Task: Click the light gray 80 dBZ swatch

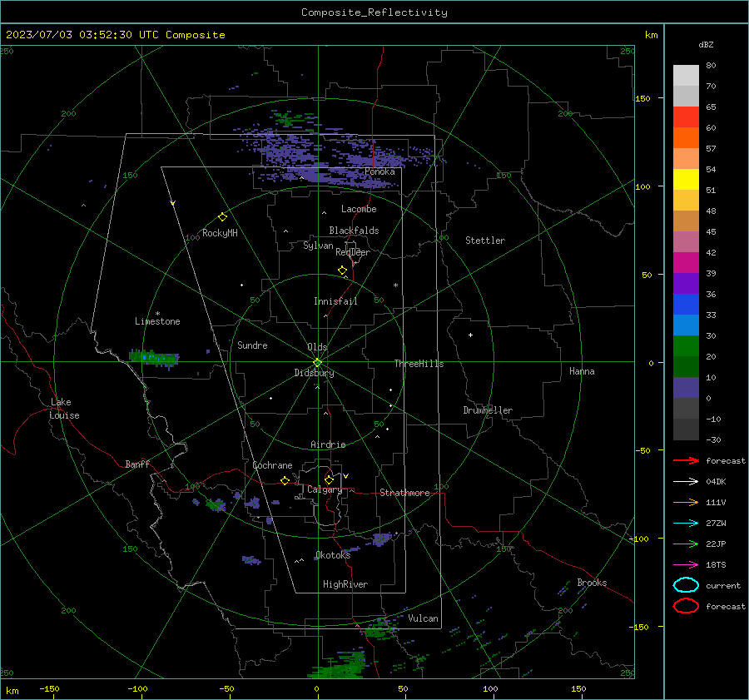Action: (x=686, y=75)
